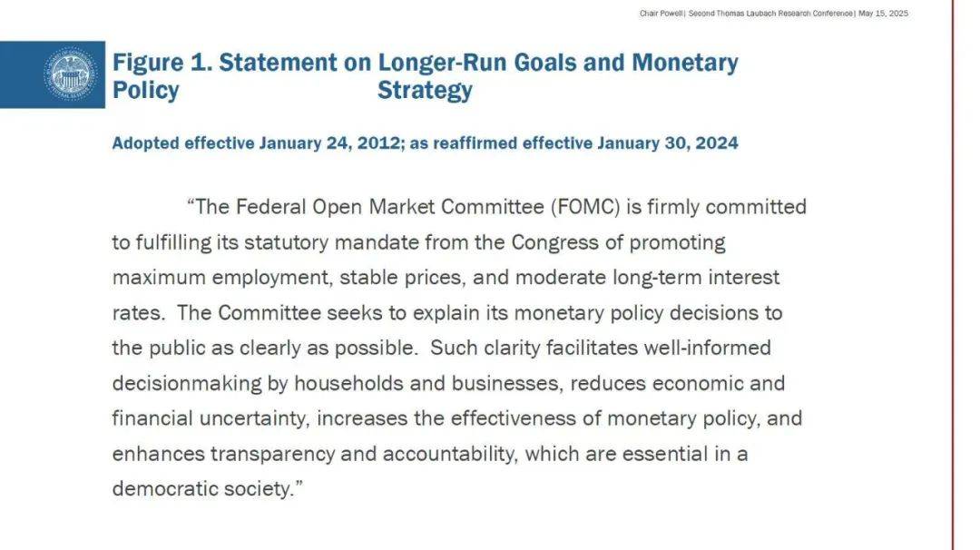The image size is (980, 550).
Task: Click the Federal Reserve seal logo
Action: click(71, 74)
